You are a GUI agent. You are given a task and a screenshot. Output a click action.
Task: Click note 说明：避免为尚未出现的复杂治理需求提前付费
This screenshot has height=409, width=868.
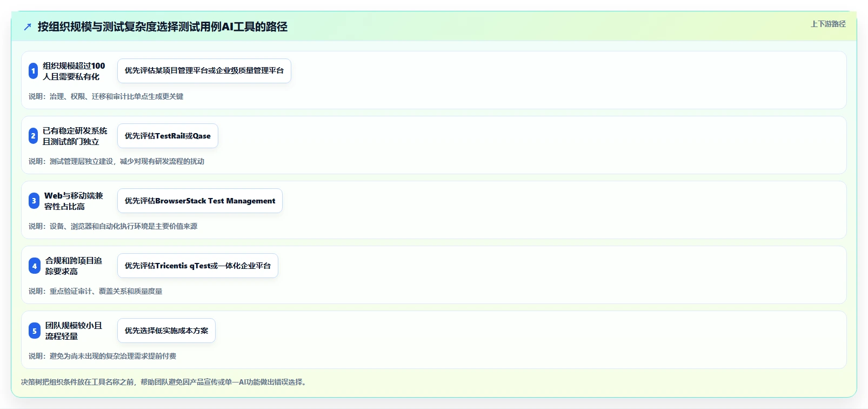tap(102, 356)
